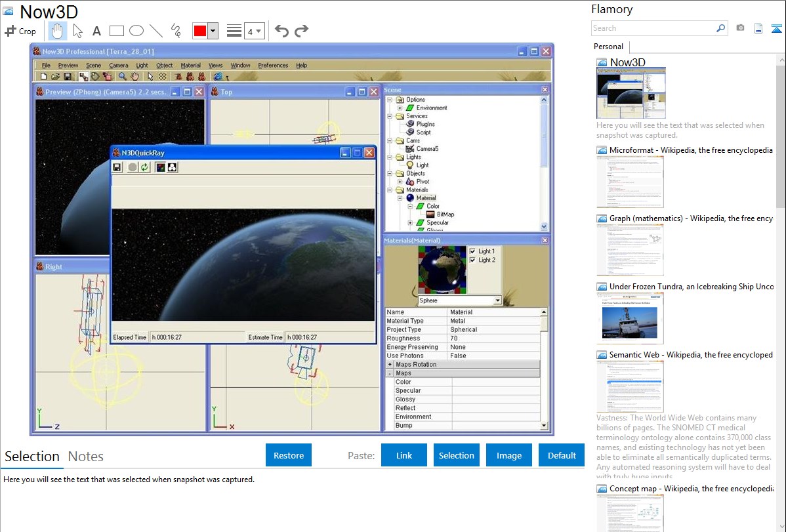
Task: Open the Personal tab
Action: tap(608, 47)
